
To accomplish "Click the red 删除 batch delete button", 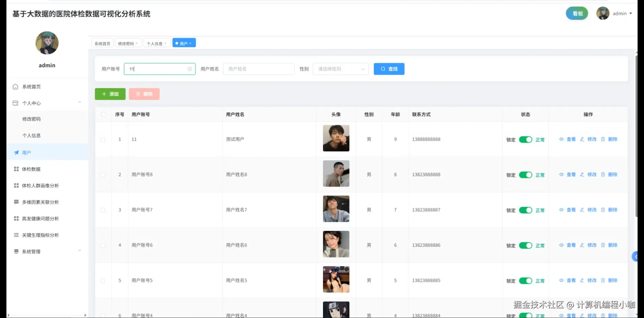I will tap(144, 94).
